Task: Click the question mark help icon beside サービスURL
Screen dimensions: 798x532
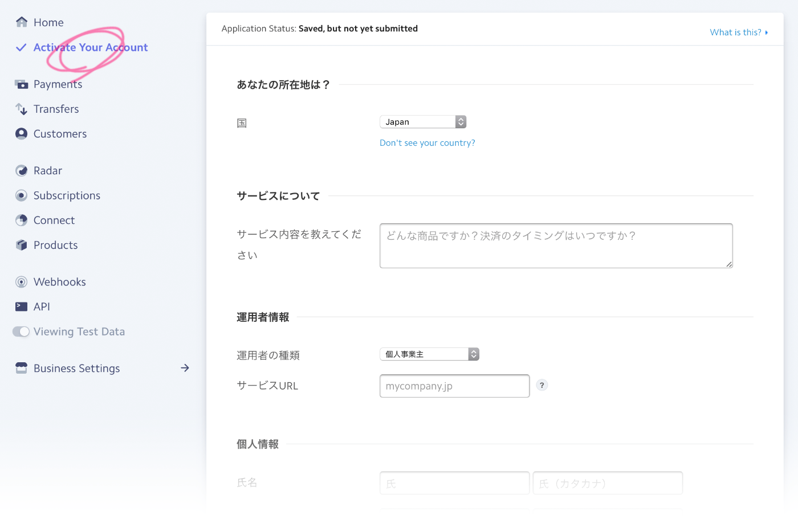Action: tap(542, 385)
